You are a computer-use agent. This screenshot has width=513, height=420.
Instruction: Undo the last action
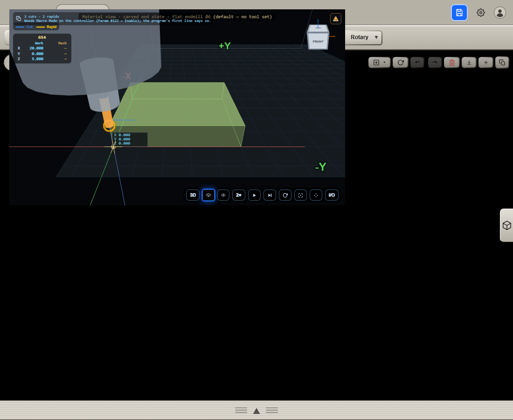417,63
